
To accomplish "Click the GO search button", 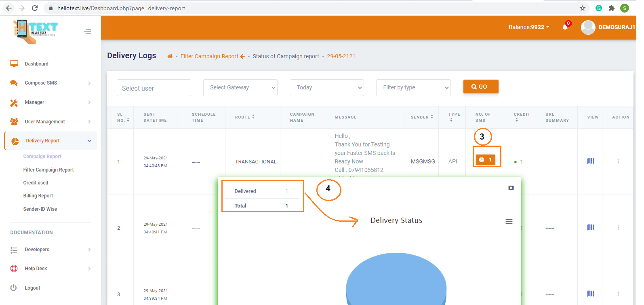I will 480,87.
